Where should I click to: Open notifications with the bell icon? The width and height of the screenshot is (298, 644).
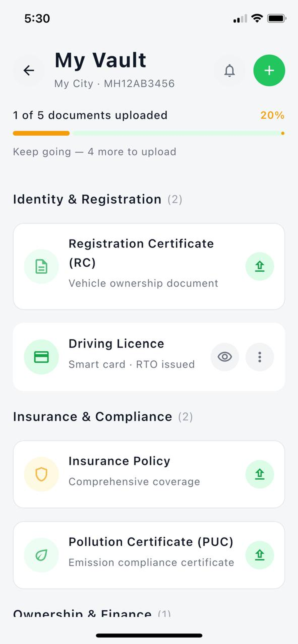point(230,70)
